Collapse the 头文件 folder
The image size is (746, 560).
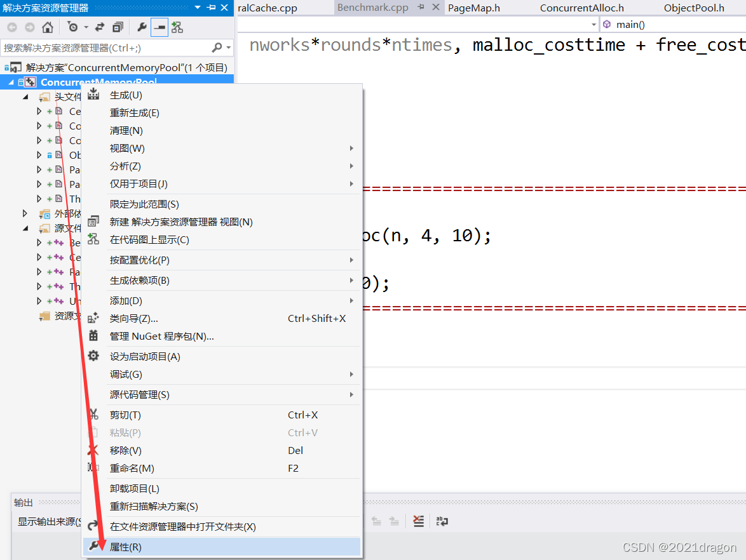[x=25, y=97]
